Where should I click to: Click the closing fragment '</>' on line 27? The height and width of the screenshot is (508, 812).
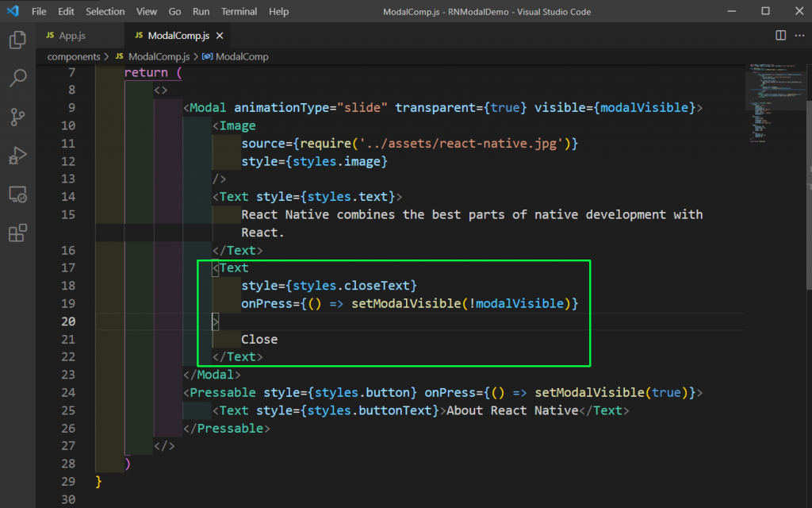[164, 446]
